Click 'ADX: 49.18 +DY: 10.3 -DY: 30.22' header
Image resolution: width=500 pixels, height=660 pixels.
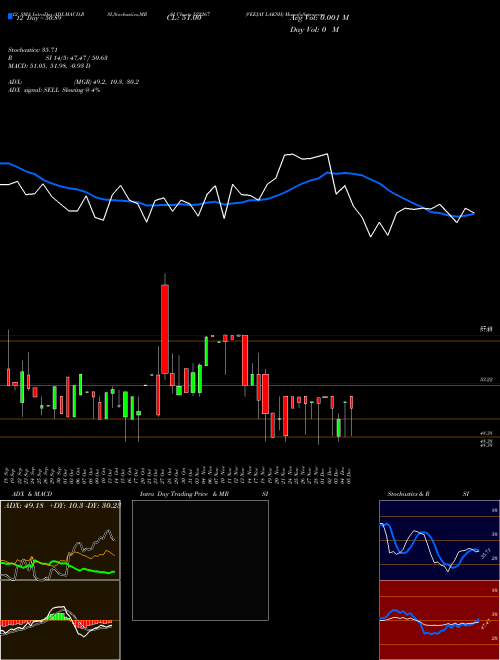click(x=62, y=505)
